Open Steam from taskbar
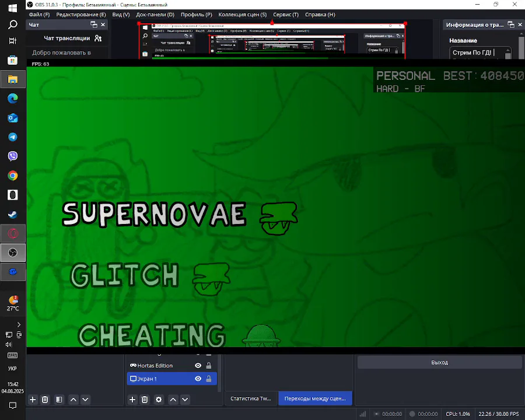 (13, 214)
